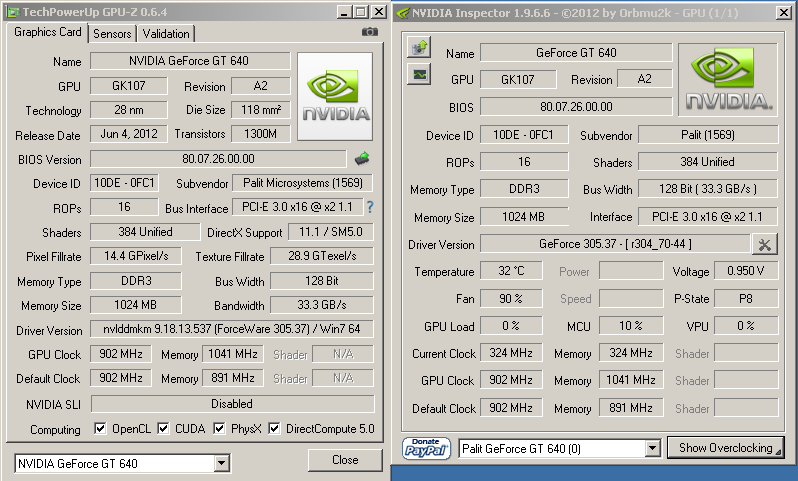Viewport: 798px width, 481px height.
Task: Click the NVIDIA logo in GPU-Z
Action: coord(335,96)
